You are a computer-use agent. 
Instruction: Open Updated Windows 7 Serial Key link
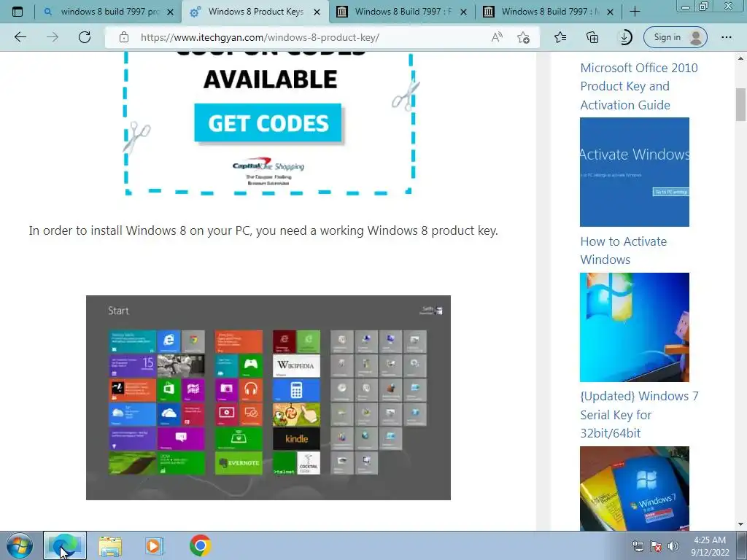pyautogui.click(x=639, y=414)
